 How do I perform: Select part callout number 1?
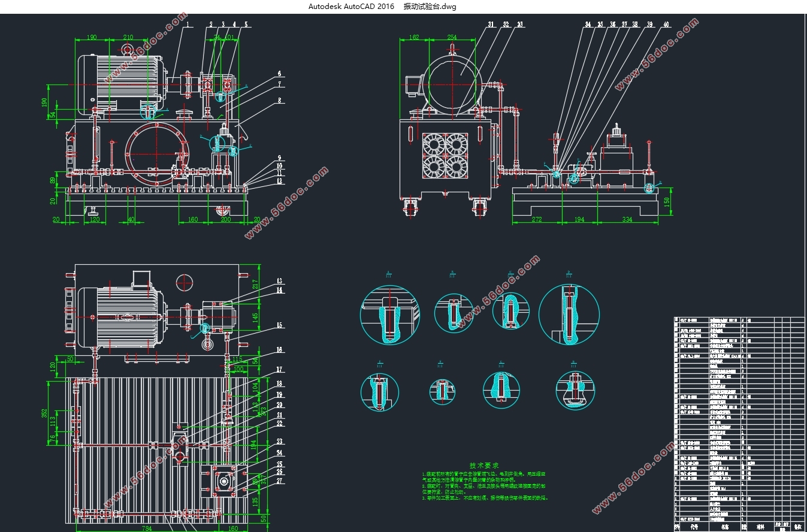pyautogui.click(x=188, y=25)
